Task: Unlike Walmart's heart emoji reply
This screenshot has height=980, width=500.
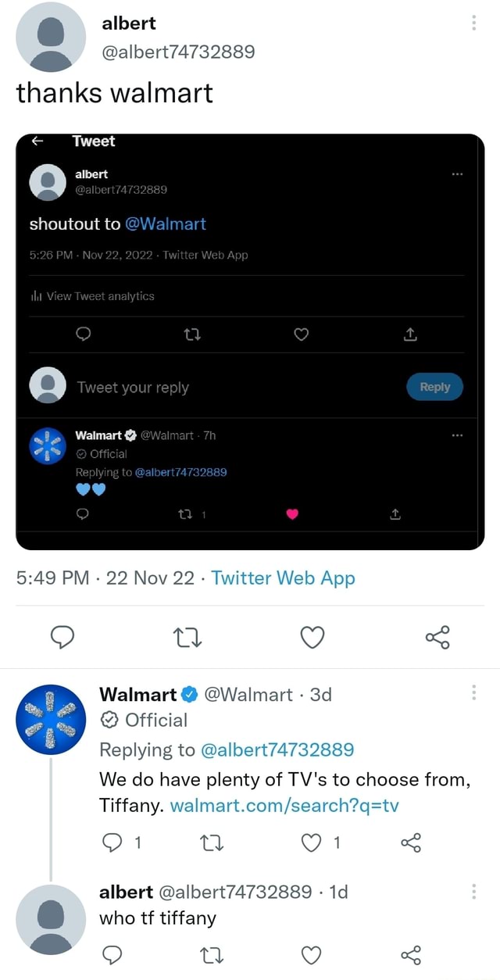Action: click(292, 514)
